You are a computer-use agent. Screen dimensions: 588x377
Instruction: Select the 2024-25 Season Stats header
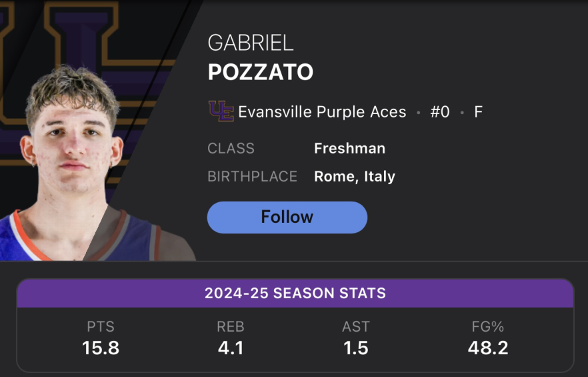point(295,294)
